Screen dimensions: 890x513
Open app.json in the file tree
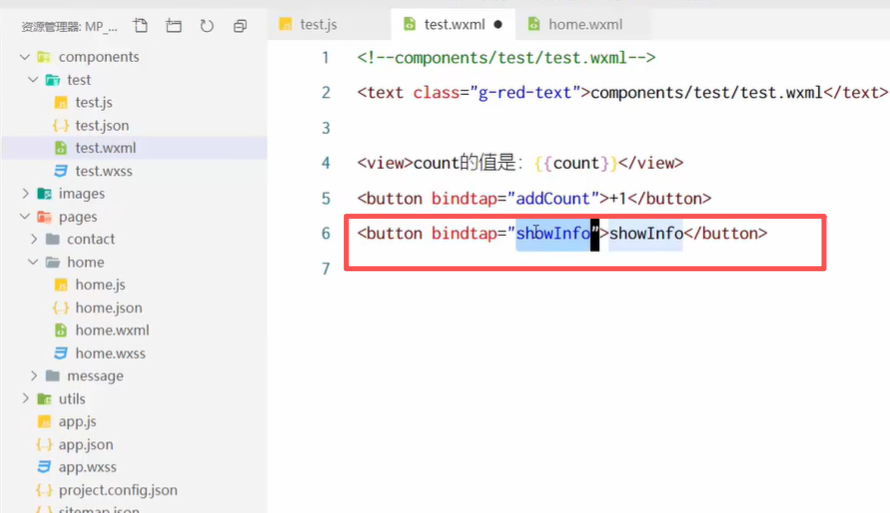pyautogui.click(x=86, y=444)
